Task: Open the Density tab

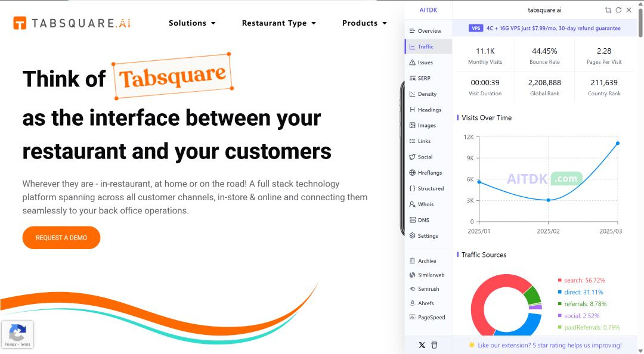Action: (x=428, y=94)
